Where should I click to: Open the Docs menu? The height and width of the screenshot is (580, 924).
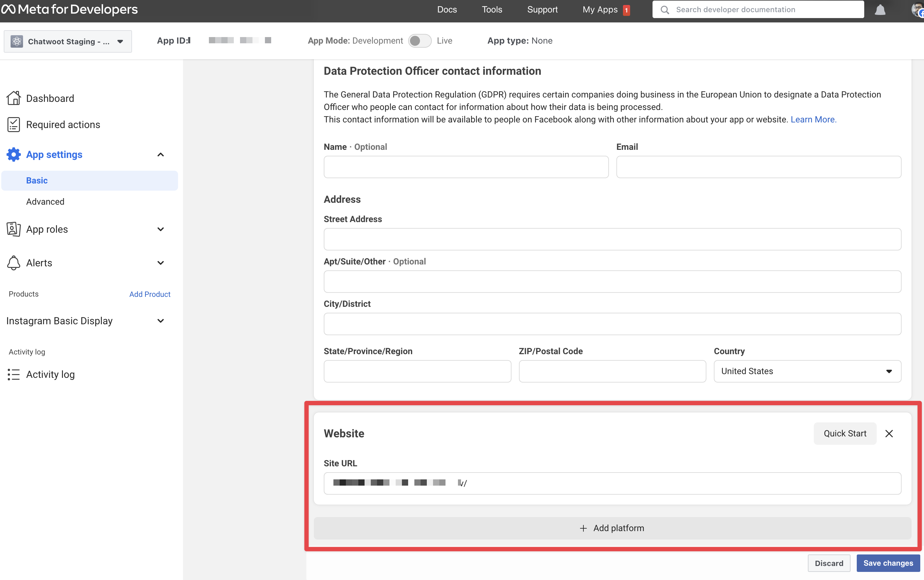tap(447, 10)
